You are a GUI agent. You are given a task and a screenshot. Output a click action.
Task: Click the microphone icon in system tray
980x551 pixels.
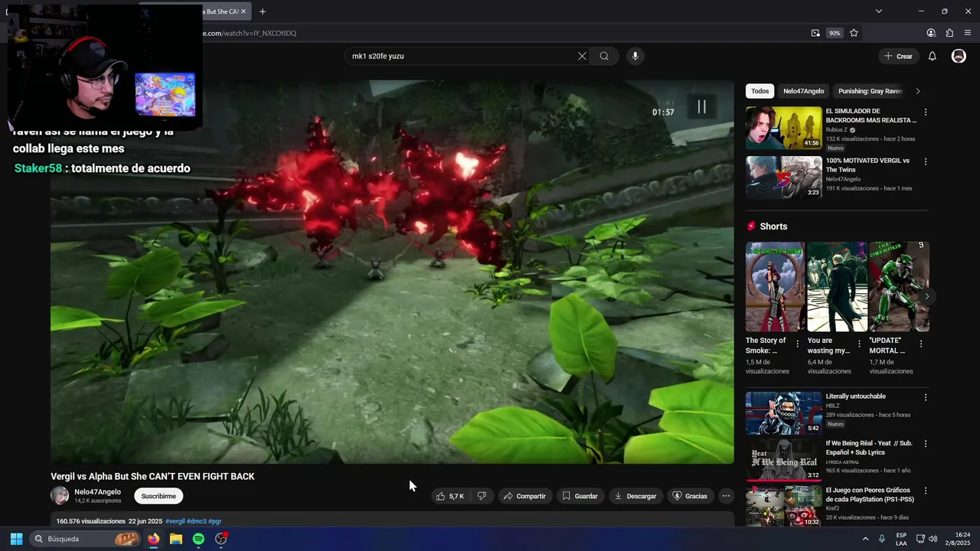882,539
